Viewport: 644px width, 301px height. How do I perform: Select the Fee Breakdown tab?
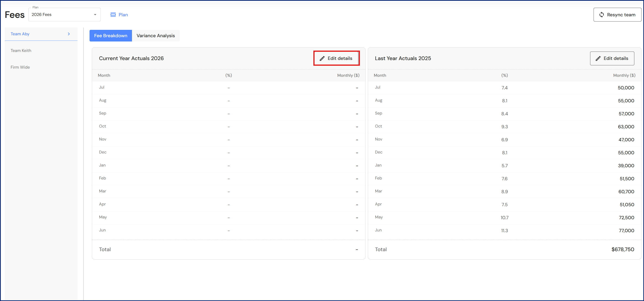110,36
